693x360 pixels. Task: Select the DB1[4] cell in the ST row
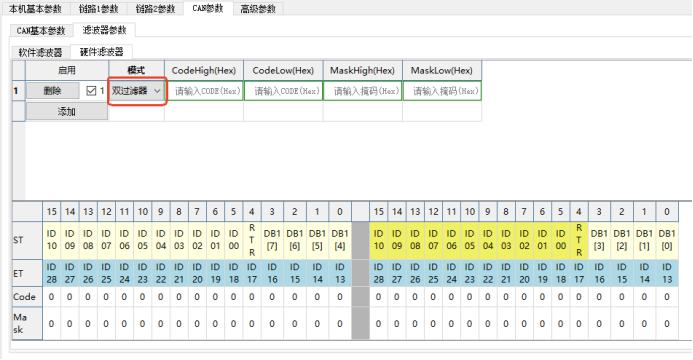coord(339,240)
